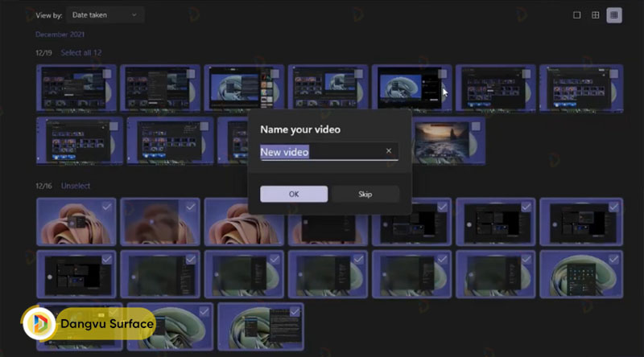
Task: Tick checkbox on second 12/19 thumbnail
Action: click(x=191, y=74)
